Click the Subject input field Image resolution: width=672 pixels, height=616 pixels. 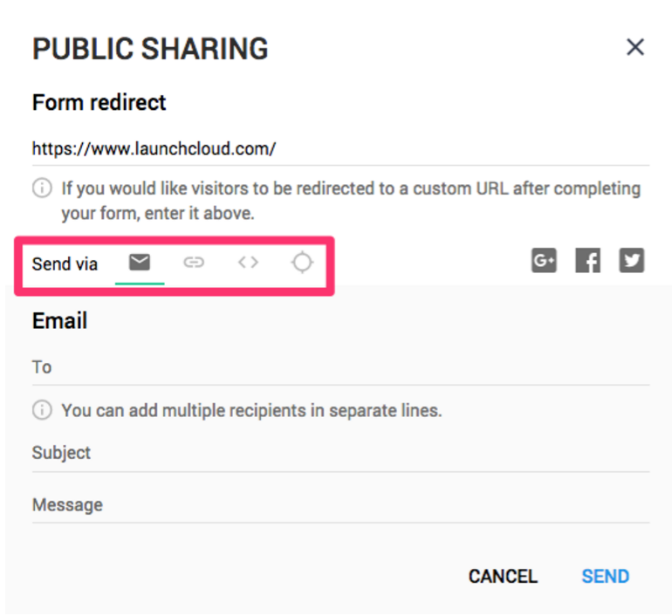[x=340, y=453]
